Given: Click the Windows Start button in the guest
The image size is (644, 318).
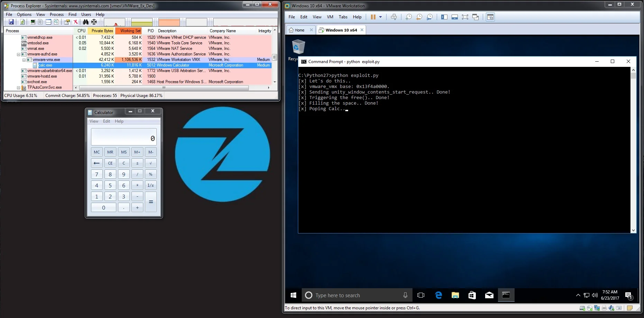Looking at the screenshot, I should pyautogui.click(x=293, y=295).
